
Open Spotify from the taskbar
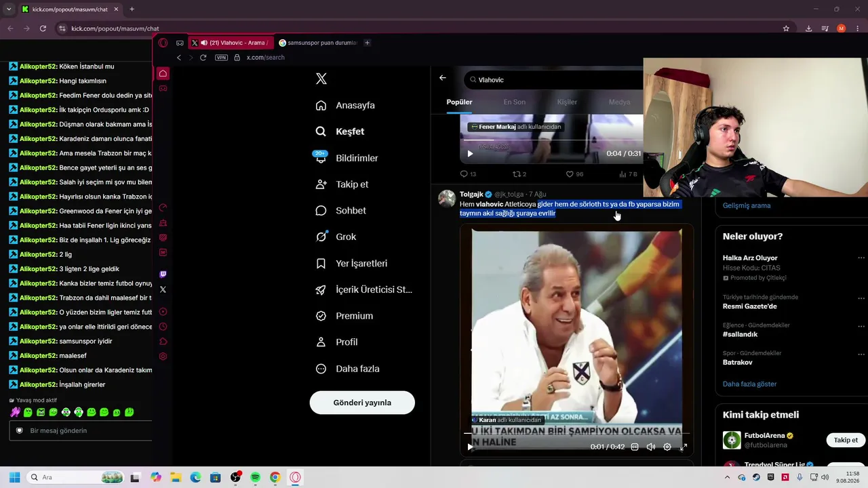click(x=255, y=478)
